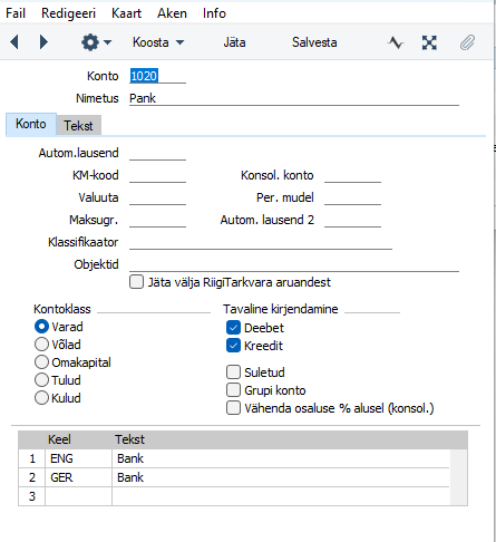The height and width of the screenshot is (542, 496).
Task: Open the Redigeeri menu
Action: coord(68,13)
